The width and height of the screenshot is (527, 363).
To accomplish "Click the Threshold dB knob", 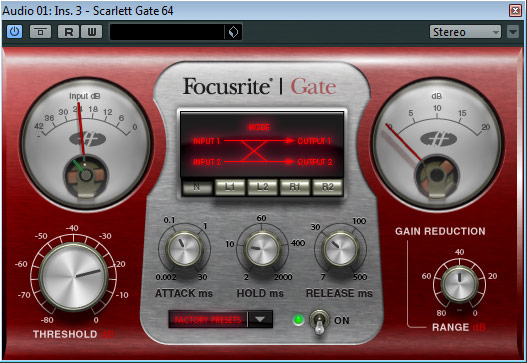I will [73, 277].
